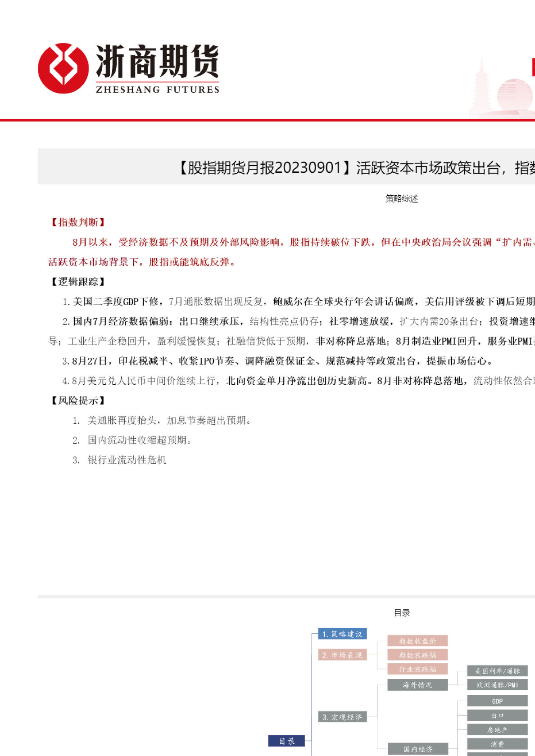Click the 指数涨跌幅 box
The width and height of the screenshot is (535, 756).
click(x=417, y=655)
